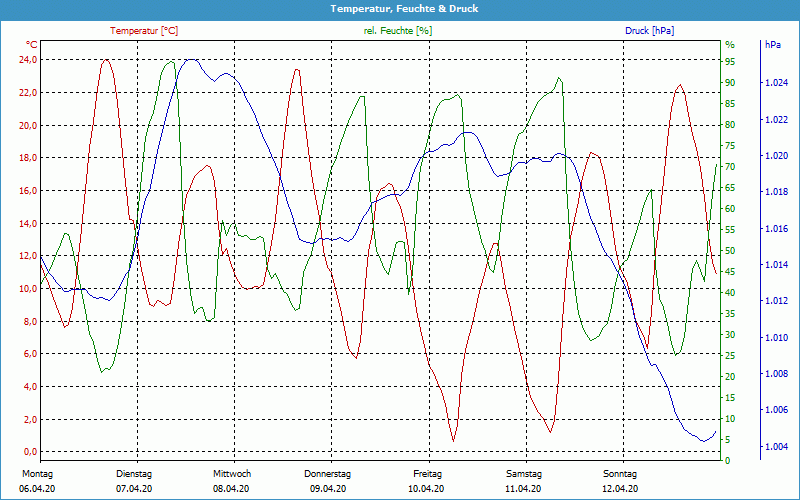Pick the 'Sonntag' day label
The height and width of the screenshot is (500, 800).
click(x=620, y=474)
